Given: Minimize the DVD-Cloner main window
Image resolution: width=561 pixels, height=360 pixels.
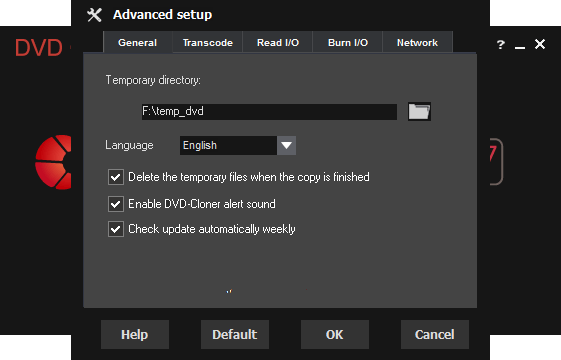Looking at the screenshot, I should 520,48.
